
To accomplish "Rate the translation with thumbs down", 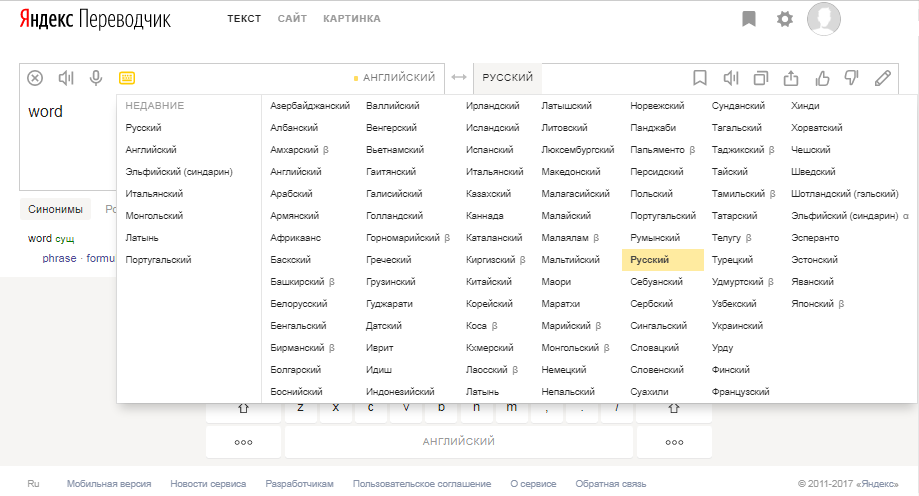I will 852,78.
